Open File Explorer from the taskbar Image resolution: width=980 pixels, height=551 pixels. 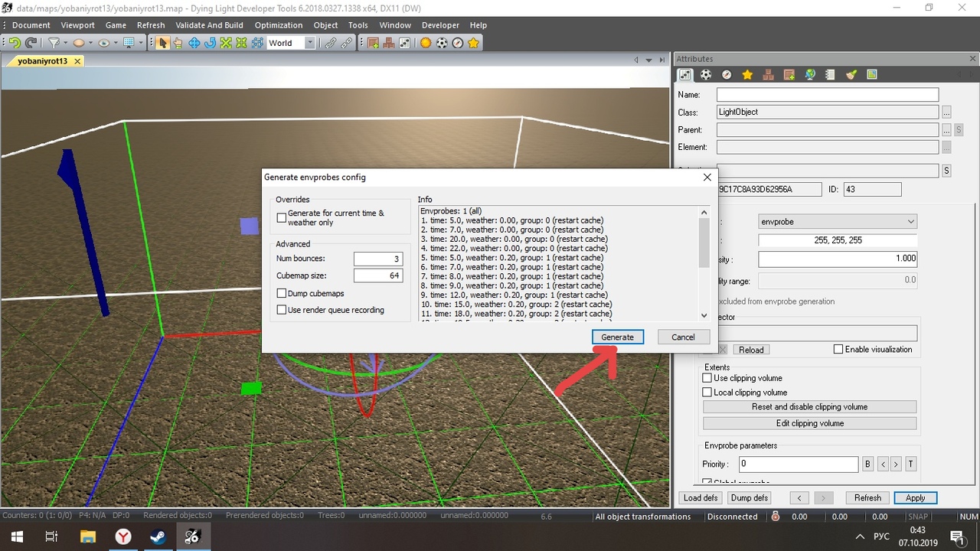pos(87,536)
